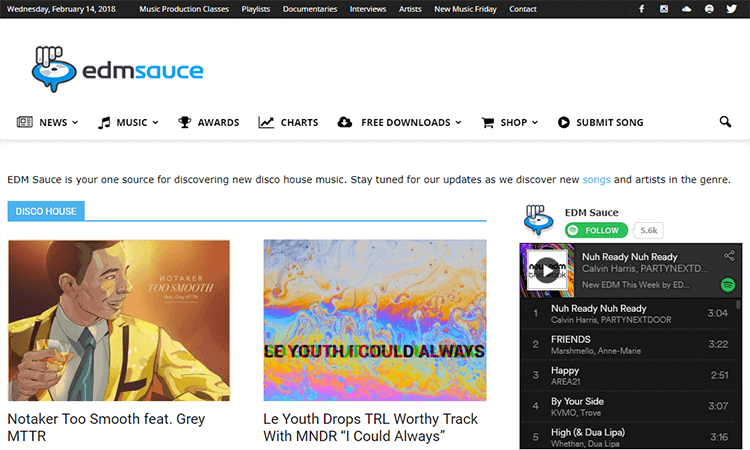
Task: Click the EDM Sauce avatar in sidebar
Action: pyautogui.click(x=539, y=220)
